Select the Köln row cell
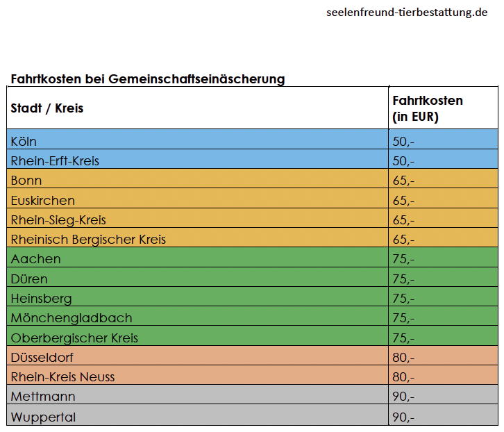 (24, 141)
